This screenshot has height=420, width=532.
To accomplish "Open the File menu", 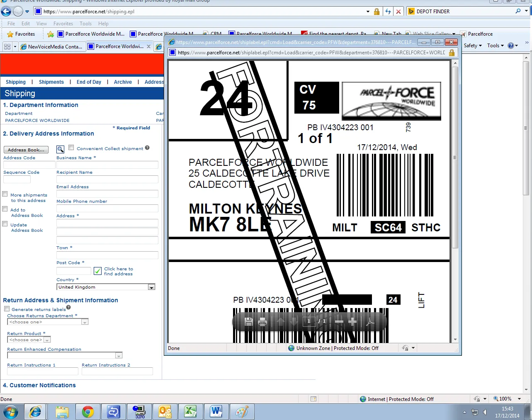I will (11, 24).
